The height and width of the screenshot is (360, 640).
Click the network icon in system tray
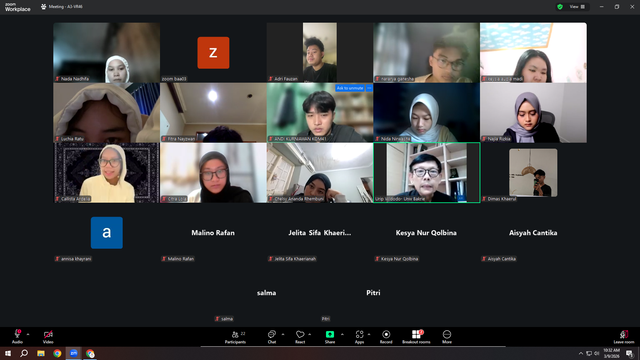click(x=589, y=353)
